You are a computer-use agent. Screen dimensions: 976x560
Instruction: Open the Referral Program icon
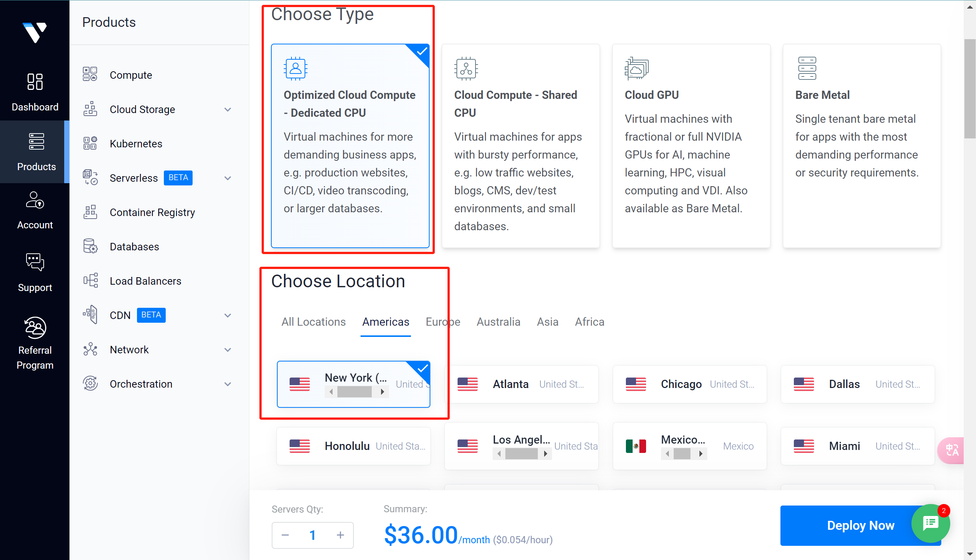35,328
